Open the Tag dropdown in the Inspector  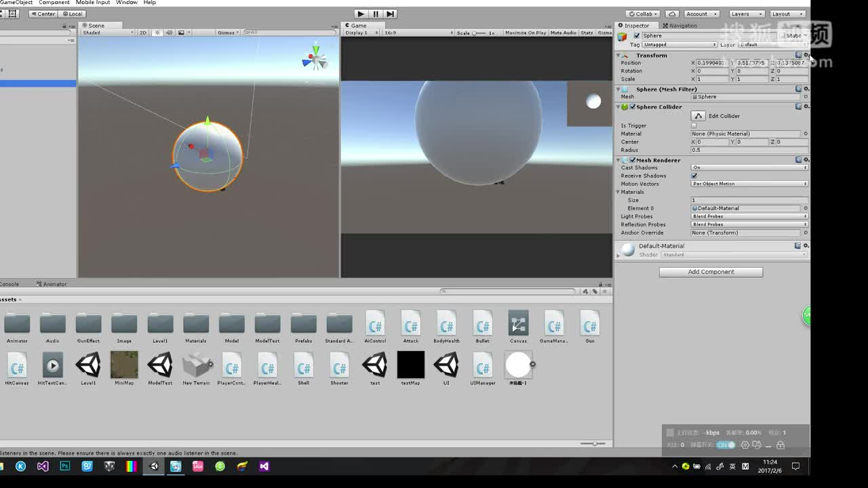(678, 44)
